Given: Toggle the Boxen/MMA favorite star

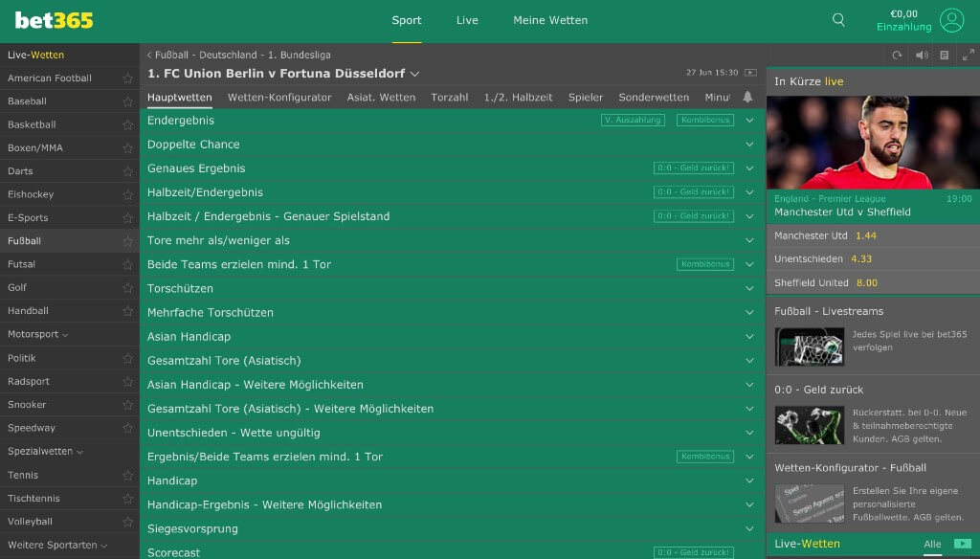Looking at the screenshot, I should click(127, 148).
